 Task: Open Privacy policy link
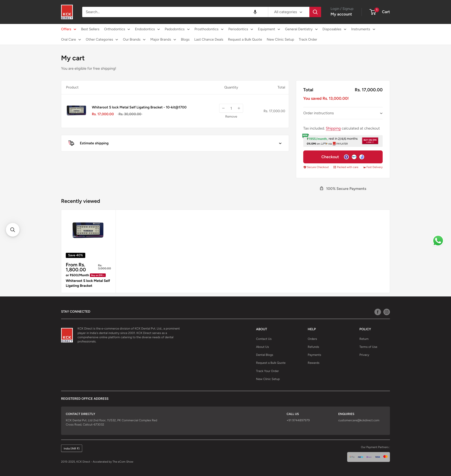point(364,355)
